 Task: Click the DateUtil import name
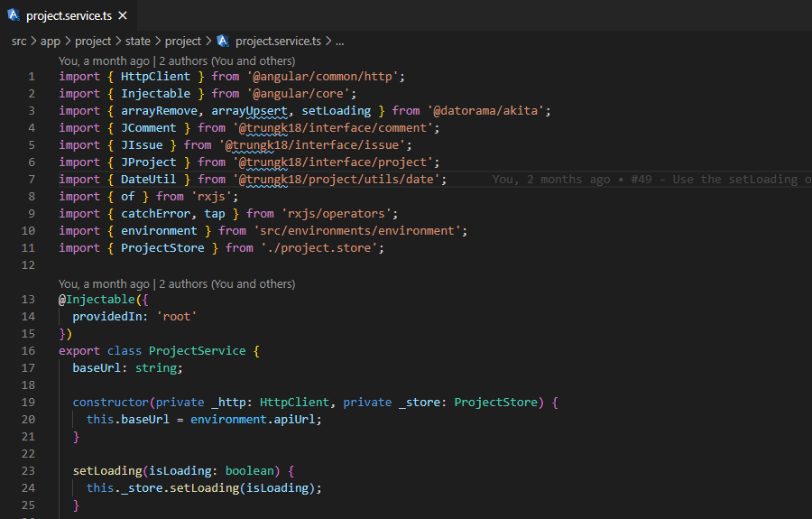tap(149, 179)
